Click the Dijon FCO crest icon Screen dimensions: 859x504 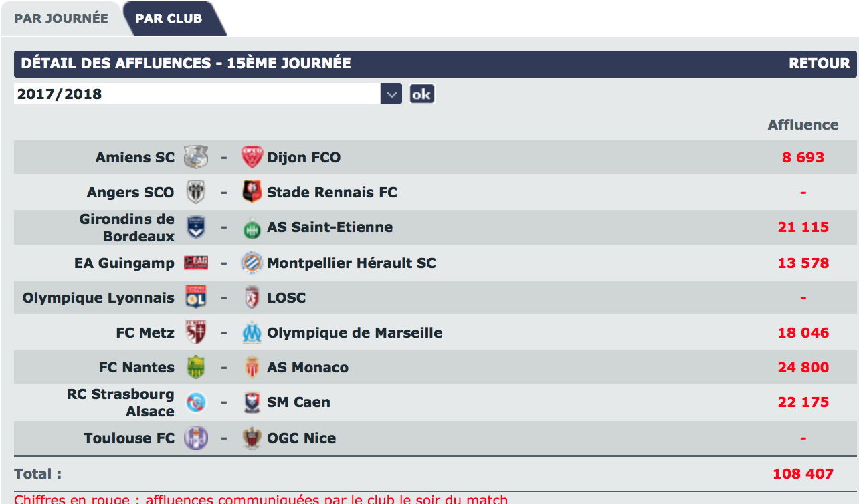pyautogui.click(x=252, y=157)
